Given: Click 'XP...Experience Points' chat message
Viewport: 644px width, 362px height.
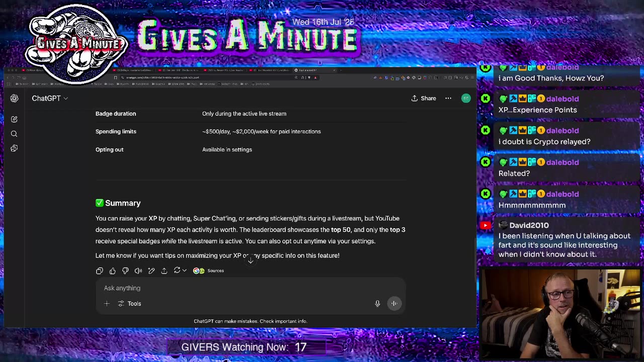Looking at the screenshot, I should [537, 110].
